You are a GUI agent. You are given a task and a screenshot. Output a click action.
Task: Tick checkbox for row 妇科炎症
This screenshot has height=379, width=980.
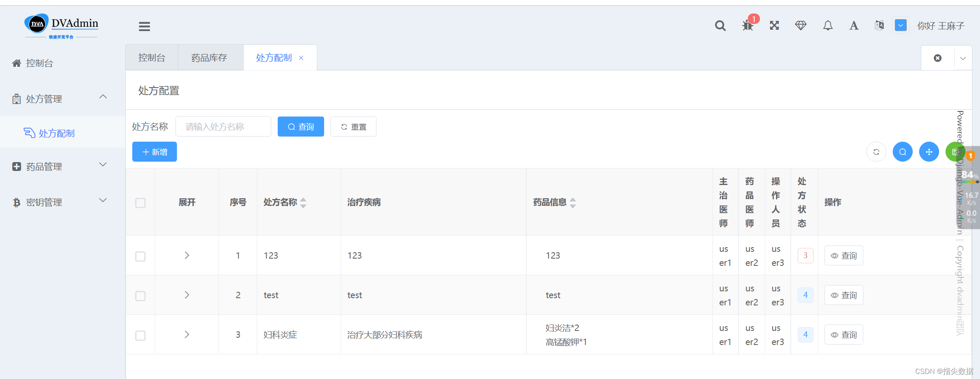(x=140, y=336)
